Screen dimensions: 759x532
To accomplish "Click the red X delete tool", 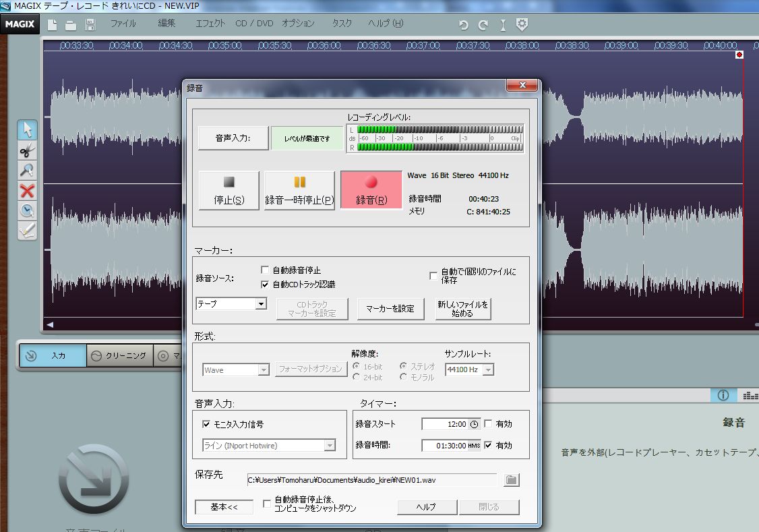I will [27, 191].
